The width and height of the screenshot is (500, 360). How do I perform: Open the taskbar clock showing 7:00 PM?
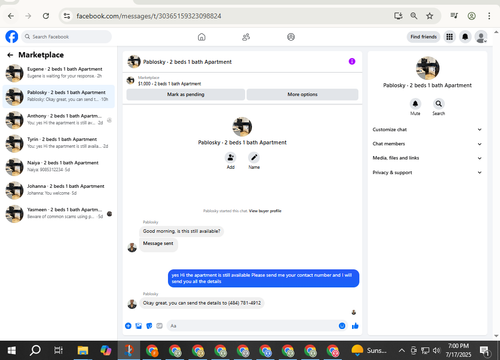(x=458, y=350)
